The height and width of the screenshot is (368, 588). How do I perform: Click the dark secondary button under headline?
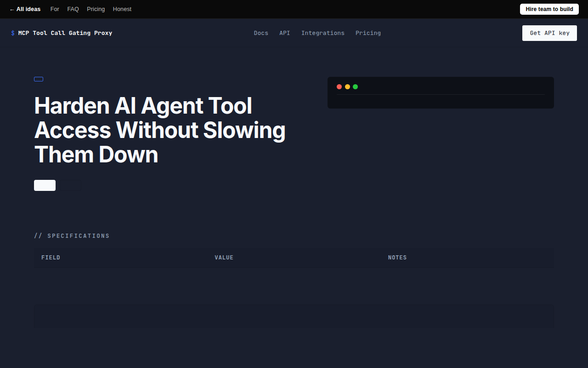(71, 185)
